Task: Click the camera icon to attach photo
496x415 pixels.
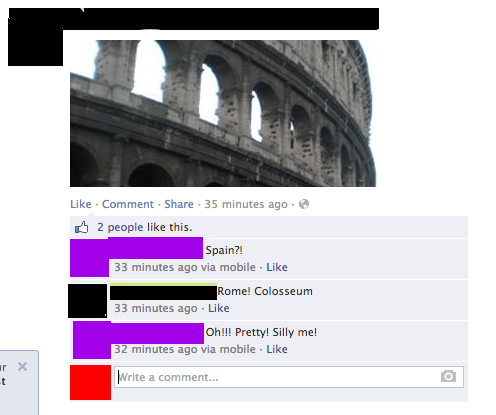Action: pyautogui.click(x=448, y=376)
